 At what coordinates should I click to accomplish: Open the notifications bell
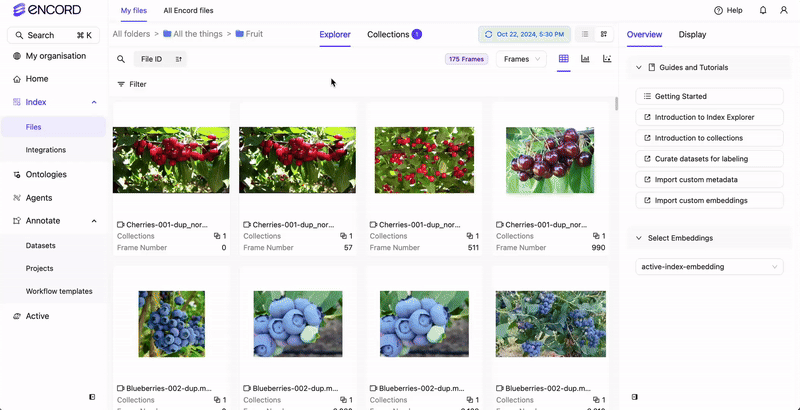click(x=763, y=10)
